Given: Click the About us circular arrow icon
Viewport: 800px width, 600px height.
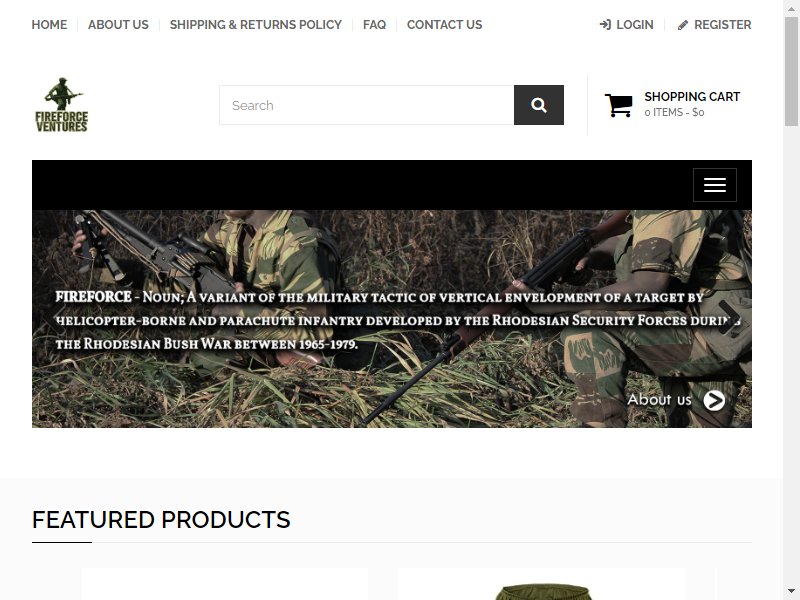Looking at the screenshot, I should tap(714, 401).
